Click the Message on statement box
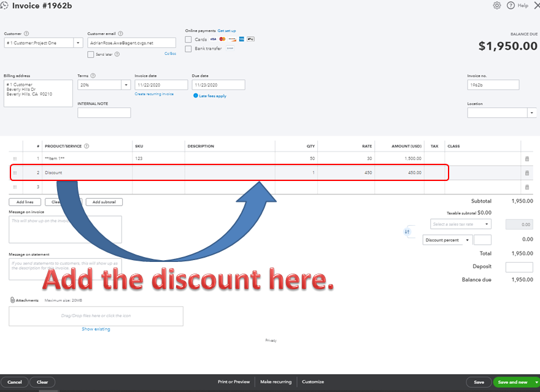 (x=65, y=269)
